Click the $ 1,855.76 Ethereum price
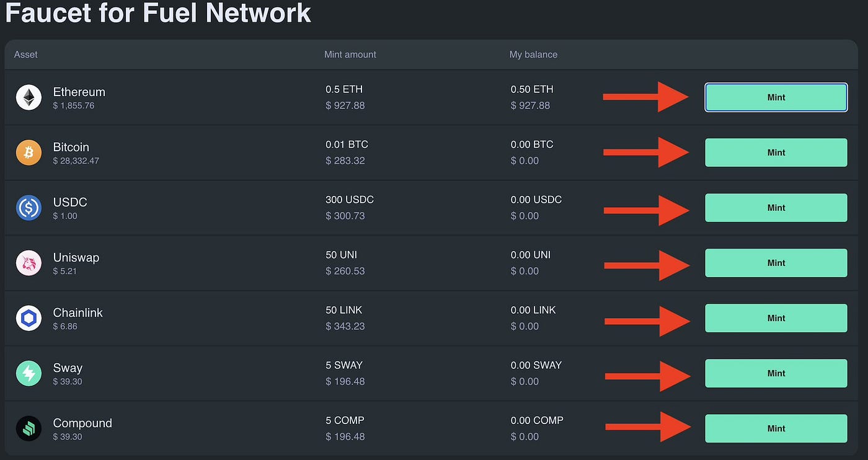 (x=74, y=106)
